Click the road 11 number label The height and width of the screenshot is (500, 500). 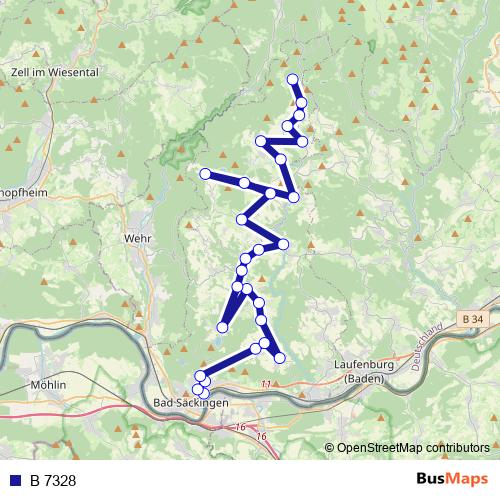click(266, 384)
